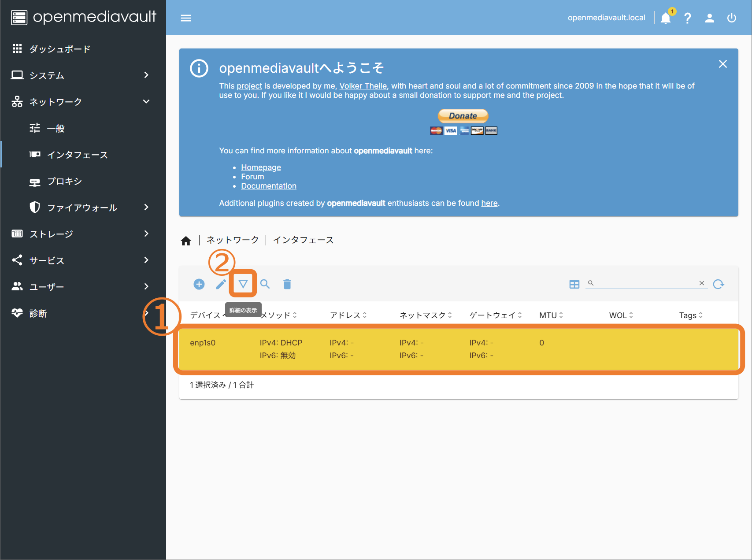Click the openmediavault logo
The height and width of the screenshot is (560, 752).
pos(83,17)
